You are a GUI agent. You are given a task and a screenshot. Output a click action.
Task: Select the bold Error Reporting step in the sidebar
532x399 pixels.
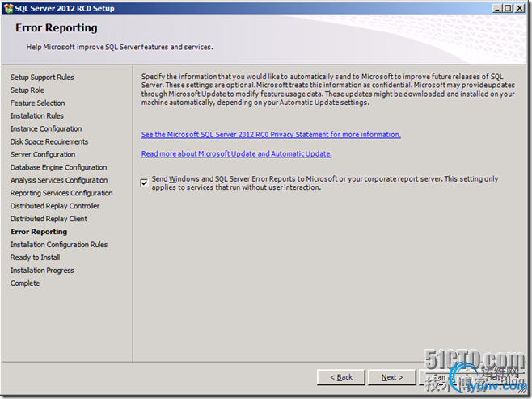(39, 232)
